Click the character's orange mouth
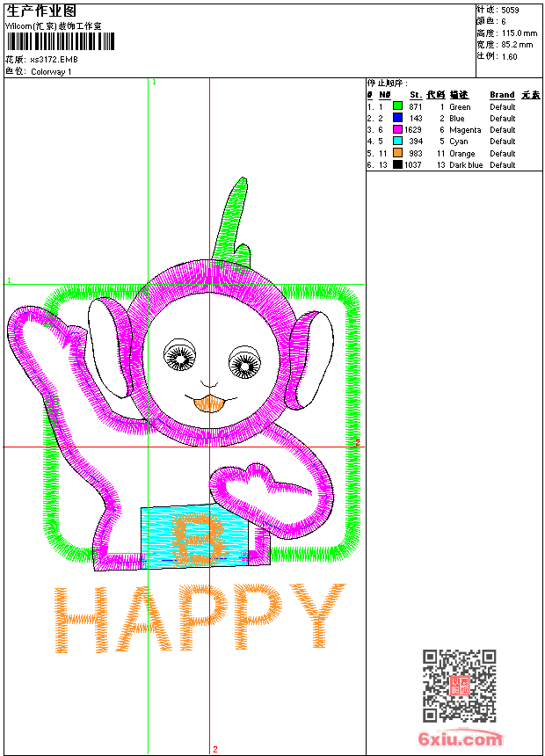 pos(209,403)
